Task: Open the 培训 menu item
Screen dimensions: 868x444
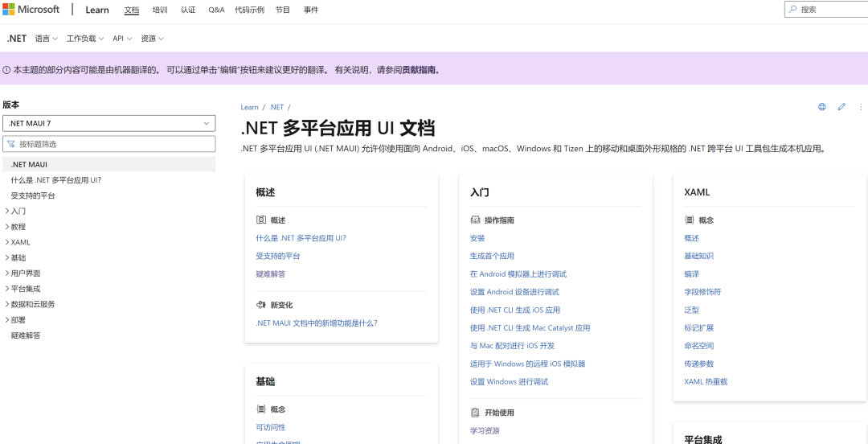Action: (x=160, y=10)
